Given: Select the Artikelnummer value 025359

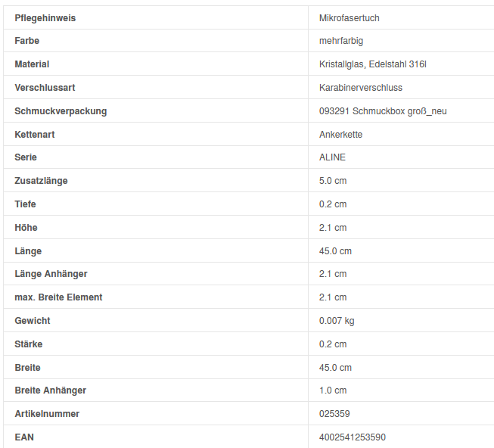Looking at the screenshot, I should pos(334,414).
